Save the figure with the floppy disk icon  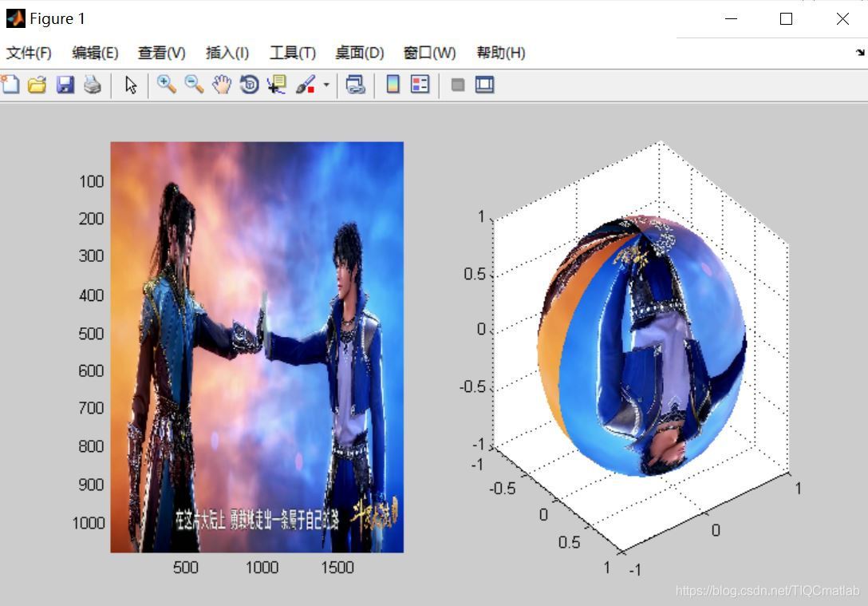pyautogui.click(x=65, y=85)
